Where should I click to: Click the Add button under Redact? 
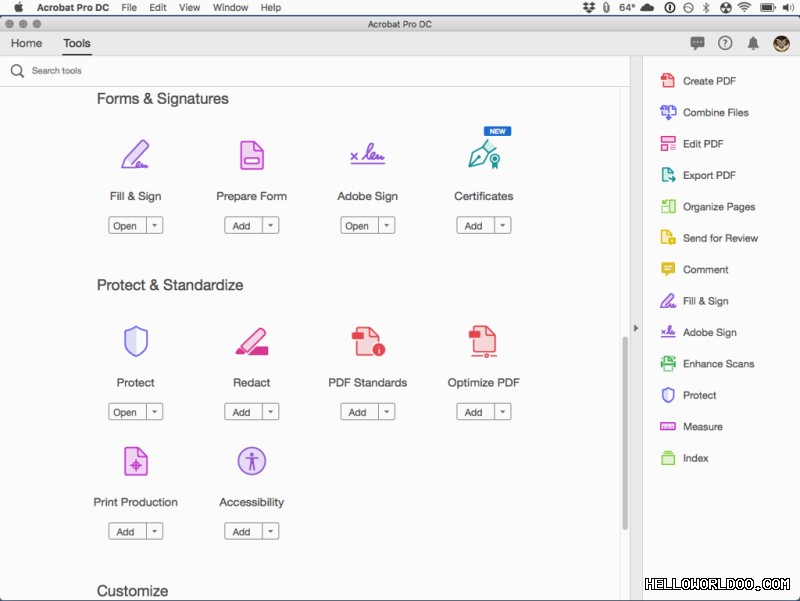point(244,411)
